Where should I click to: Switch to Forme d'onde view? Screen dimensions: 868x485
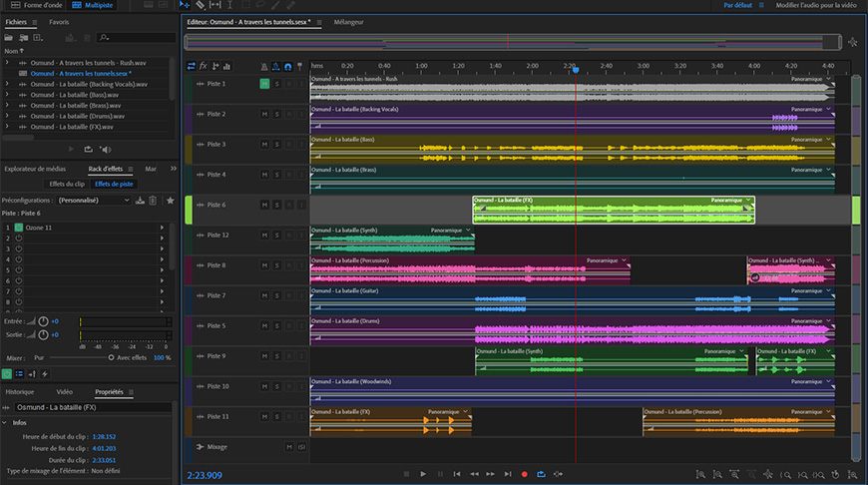tap(37, 5)
